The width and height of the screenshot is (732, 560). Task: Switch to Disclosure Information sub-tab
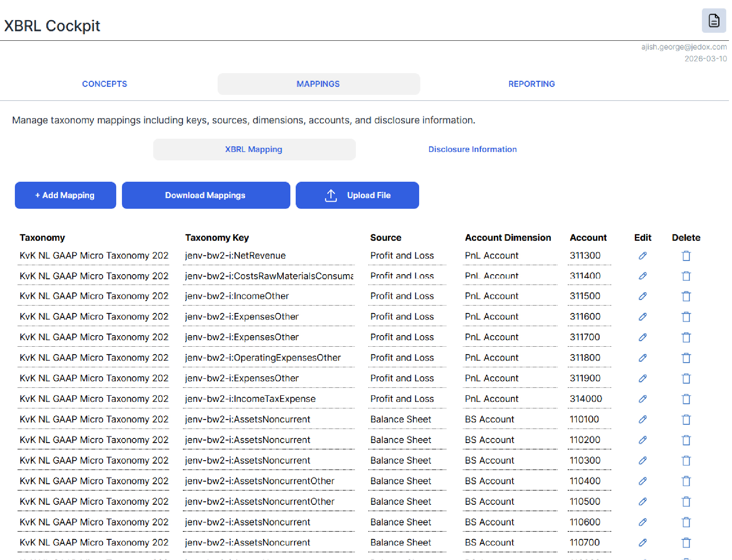click(473, 149)
